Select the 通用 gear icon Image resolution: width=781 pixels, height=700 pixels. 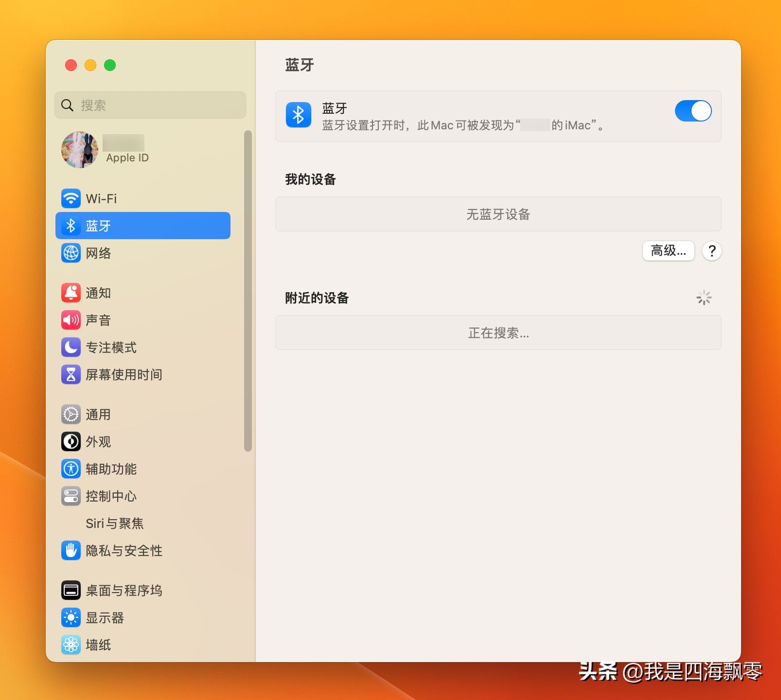coord(71,414)
